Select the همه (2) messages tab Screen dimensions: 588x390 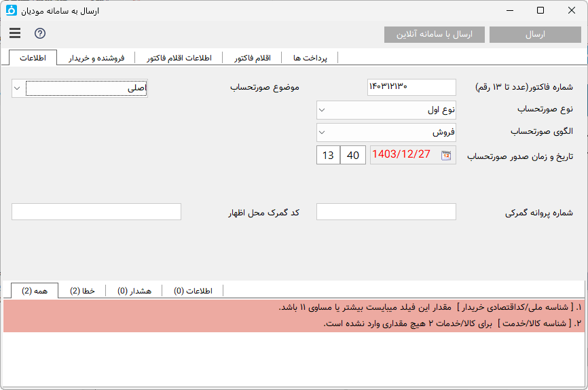[x=35, y=291]
